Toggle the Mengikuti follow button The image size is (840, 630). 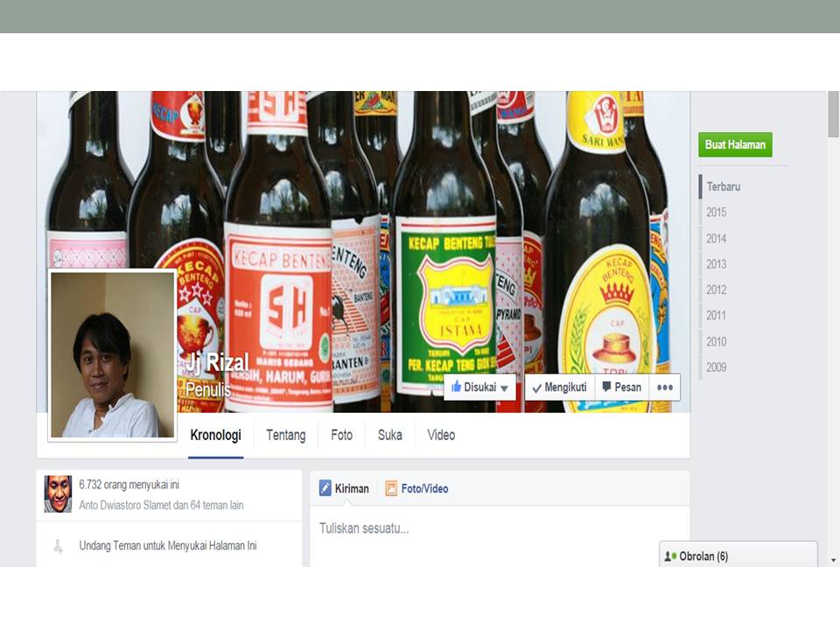560,388
